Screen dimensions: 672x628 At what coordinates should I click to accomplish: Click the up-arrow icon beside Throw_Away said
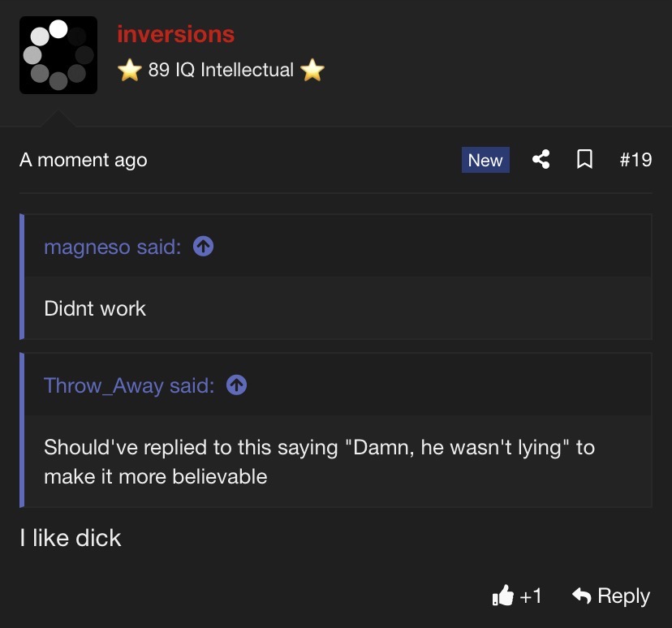click(x=236, y=385)
